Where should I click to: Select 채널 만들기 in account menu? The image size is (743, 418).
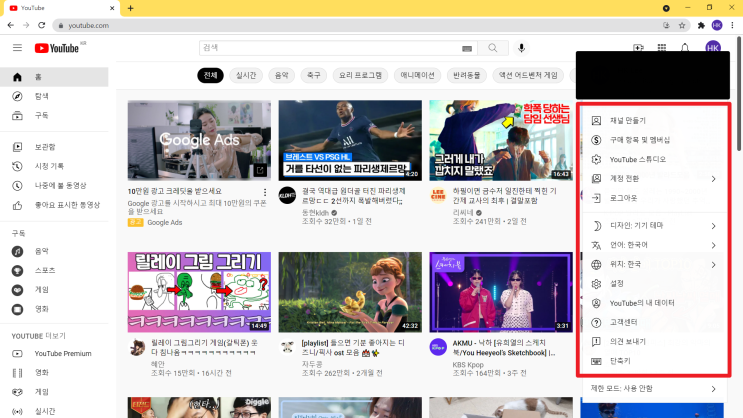point(654,121)
